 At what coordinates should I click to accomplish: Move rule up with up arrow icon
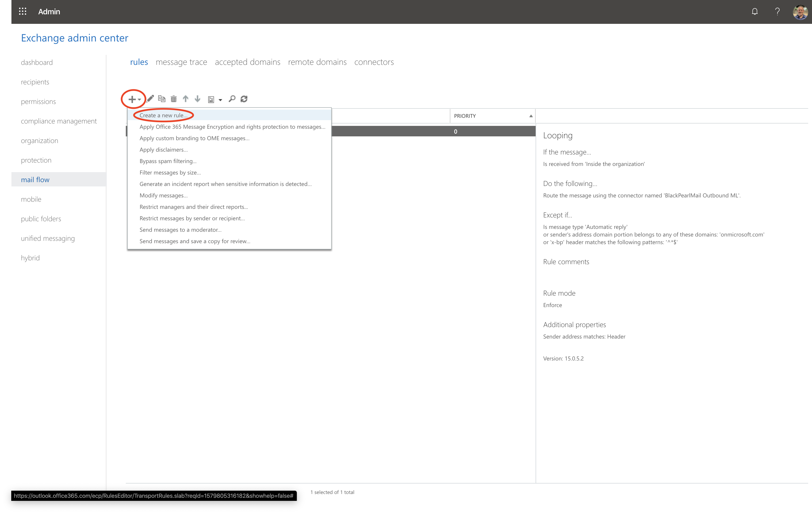point(185,99)
